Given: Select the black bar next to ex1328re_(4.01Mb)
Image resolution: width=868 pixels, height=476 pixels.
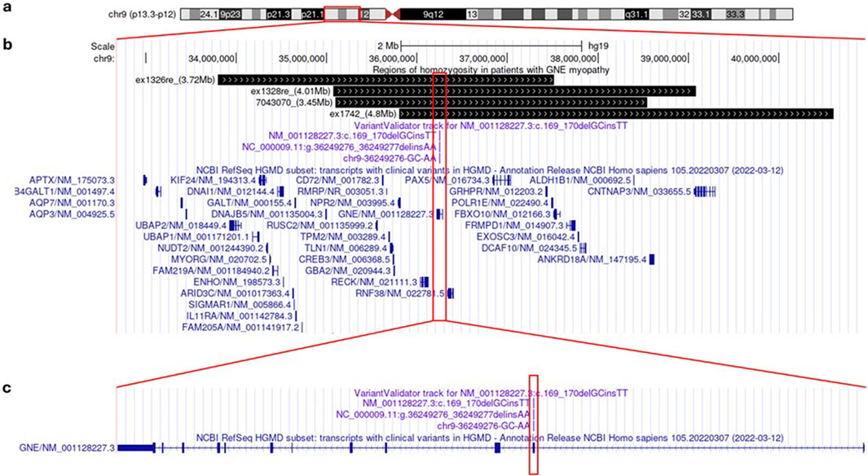Looking at the screenshot, I should click(515, 91).
